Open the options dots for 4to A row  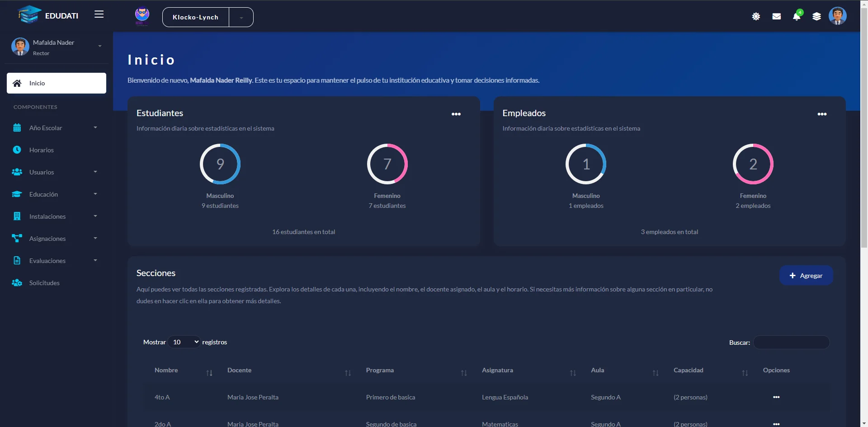(776, 397)
